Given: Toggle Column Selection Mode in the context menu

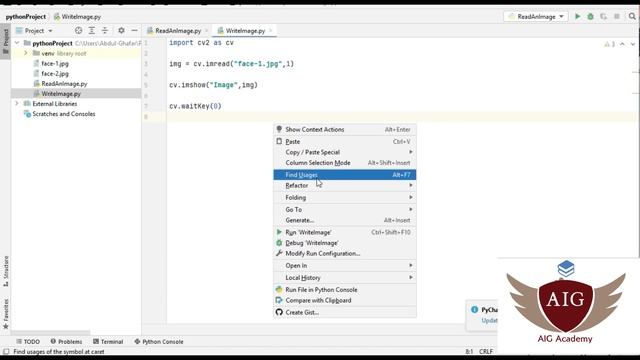Looking at the screenshot, I should (x=345, y=162).
